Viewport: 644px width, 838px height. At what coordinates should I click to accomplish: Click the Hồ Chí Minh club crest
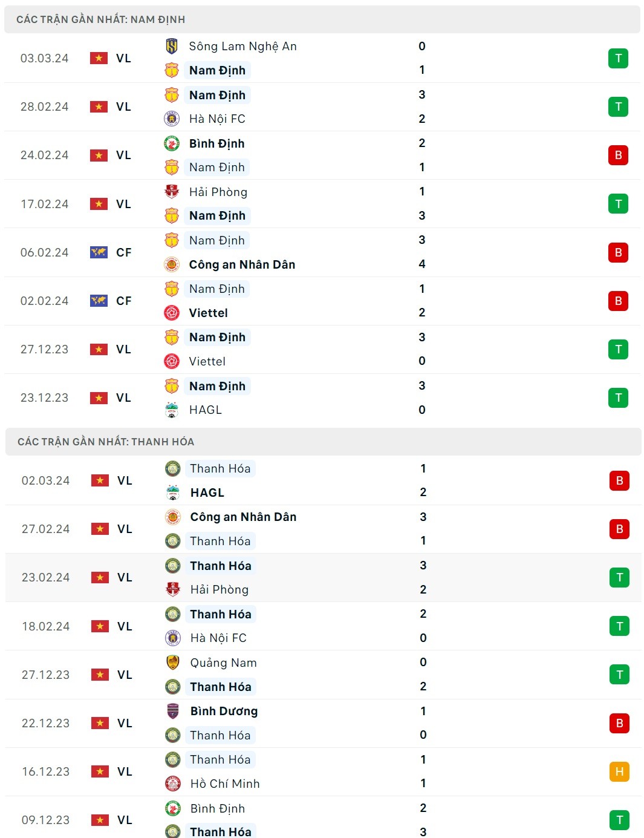coord(173,784)
